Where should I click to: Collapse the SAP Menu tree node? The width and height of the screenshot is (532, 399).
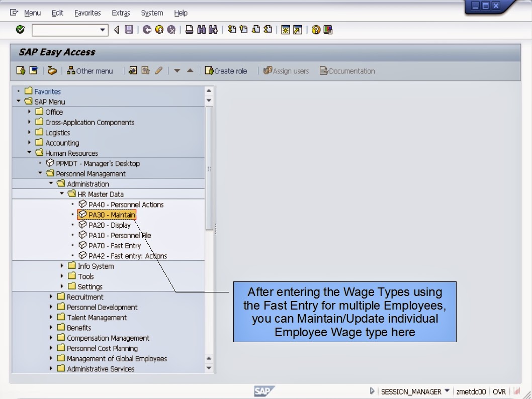(x=18, y=101)
